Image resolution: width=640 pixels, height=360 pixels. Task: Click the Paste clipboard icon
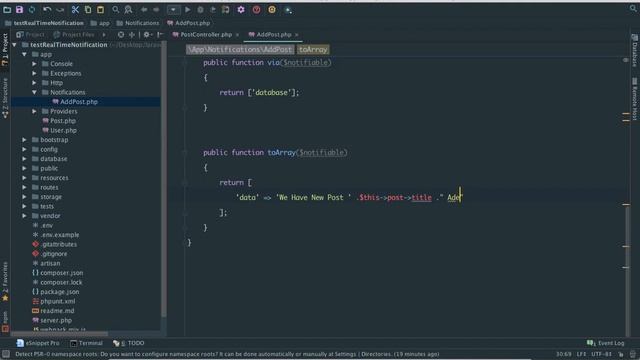100,9
